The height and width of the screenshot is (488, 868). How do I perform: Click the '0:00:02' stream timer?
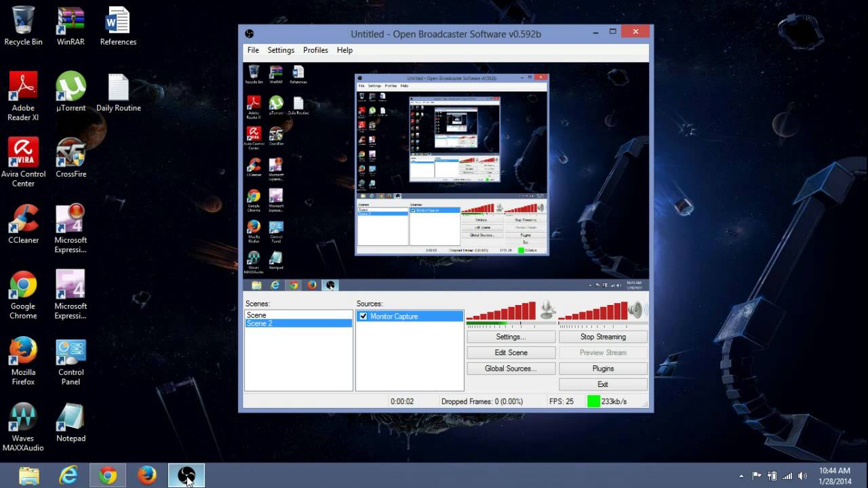[x=402, y=401]
